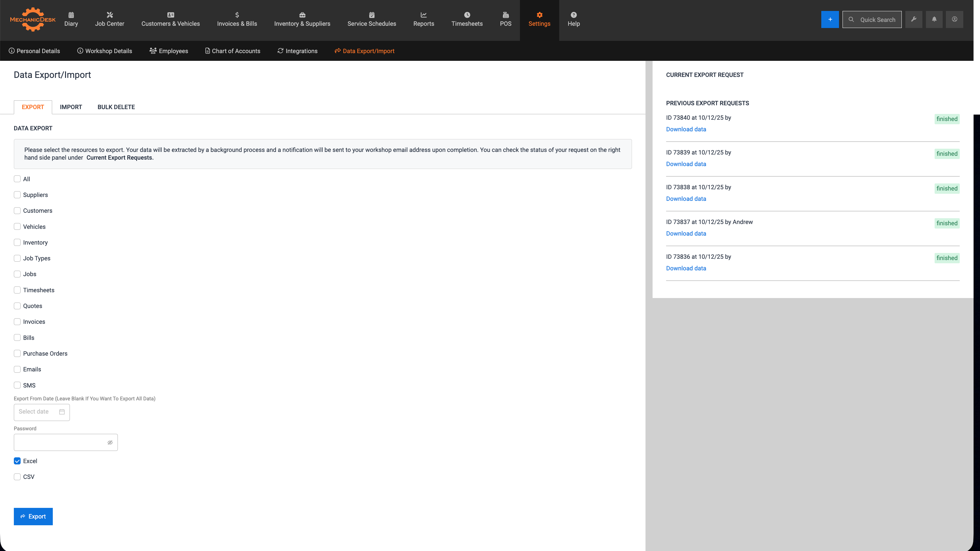Enable the CSV format checkbox

[17, 477]
